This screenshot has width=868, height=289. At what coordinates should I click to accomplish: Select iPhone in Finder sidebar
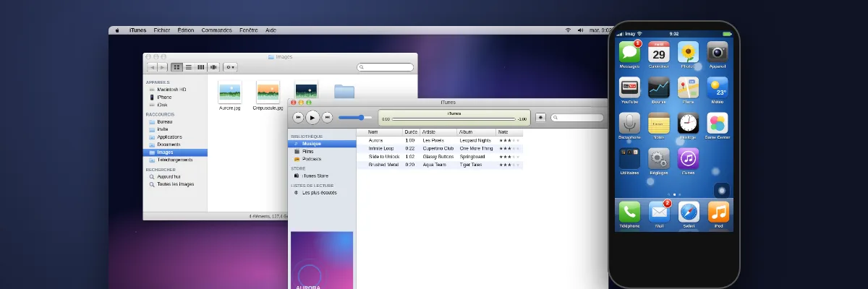pos(175,97)
